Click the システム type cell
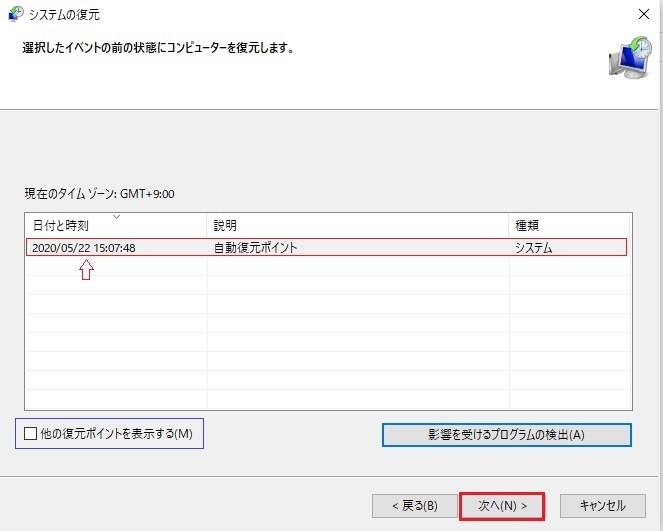This screenshot has width=663, height=531. [x=534, y=247]
